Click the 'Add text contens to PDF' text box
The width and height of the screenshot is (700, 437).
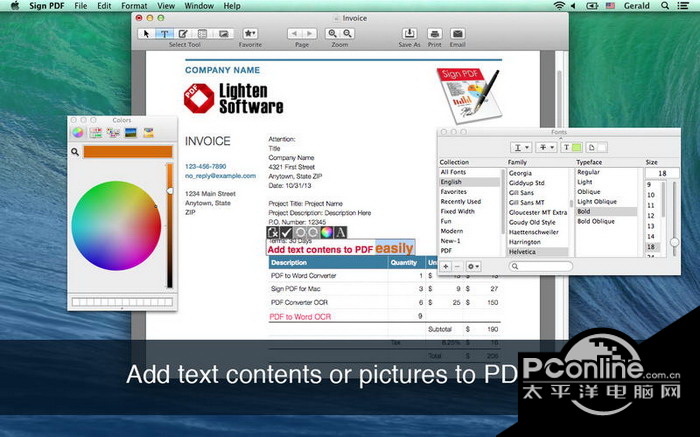click(341, 249)
